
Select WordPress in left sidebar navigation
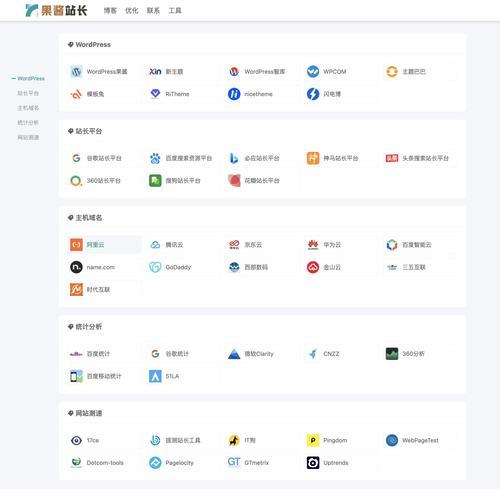coord(31,78)
